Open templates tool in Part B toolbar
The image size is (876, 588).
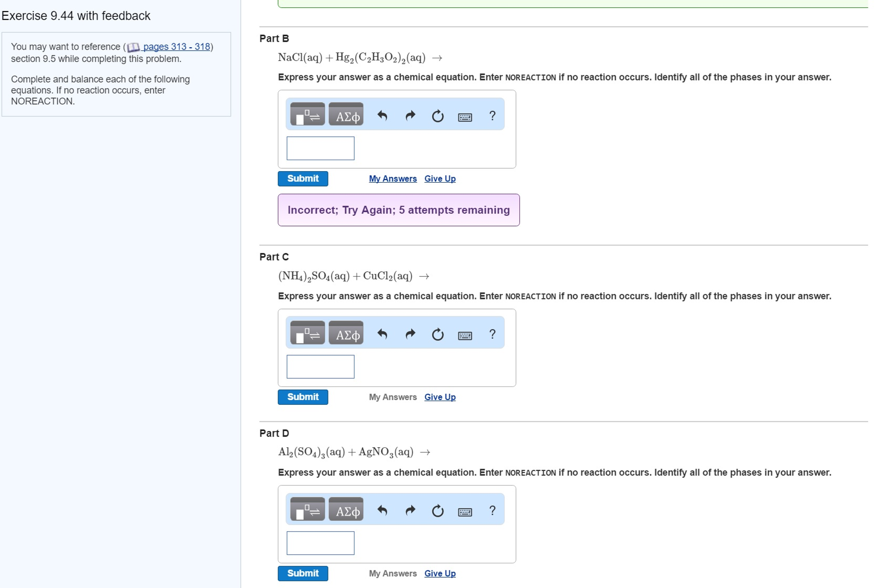[307, 114]
